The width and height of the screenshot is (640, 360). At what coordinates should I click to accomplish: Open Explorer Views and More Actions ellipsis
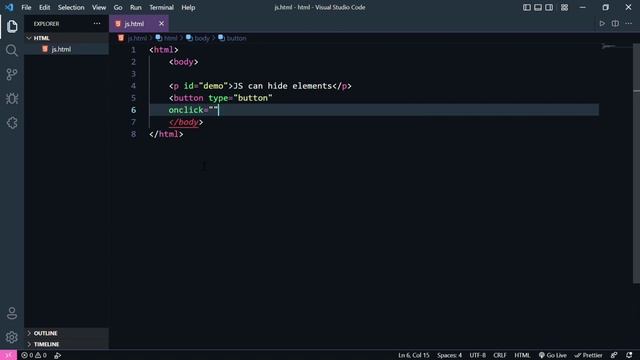(97, 24)
